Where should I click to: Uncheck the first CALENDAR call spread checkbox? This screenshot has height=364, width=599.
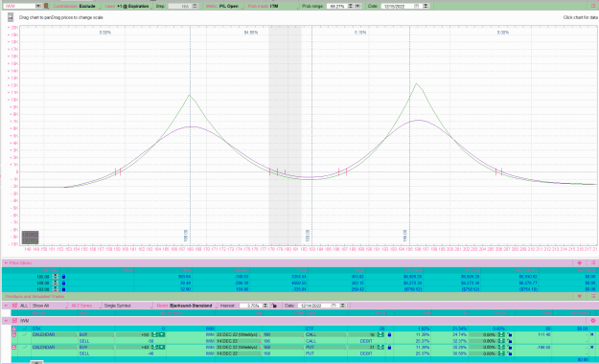pyautogui.click(x=14, y=334)
